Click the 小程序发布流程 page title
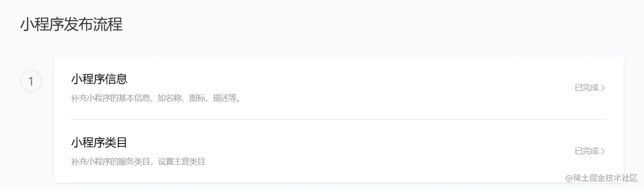This screenshot has height=189, width=644. (x=71, y=25)
